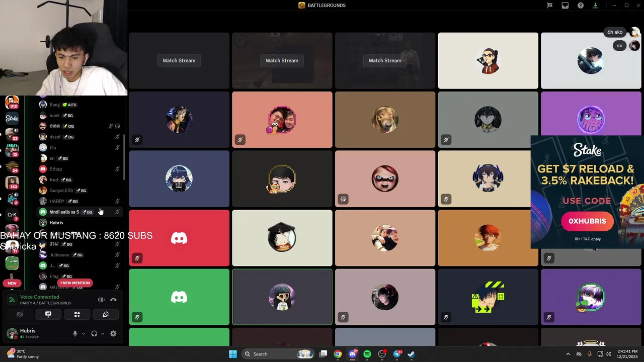Open the Activities launcher button
Image resolution: width=644 pixels, height=362 pixels.
pyautogui.click(x=77, y=314)
